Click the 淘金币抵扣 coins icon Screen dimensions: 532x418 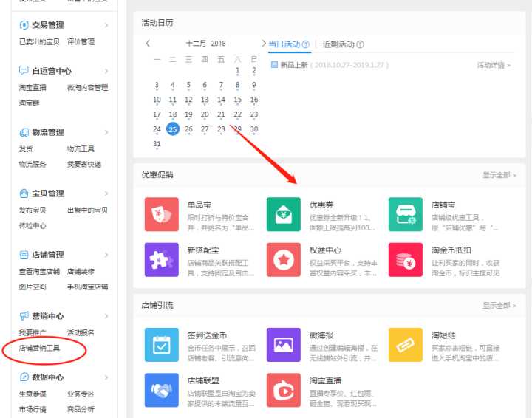click(x=405, y=260)
